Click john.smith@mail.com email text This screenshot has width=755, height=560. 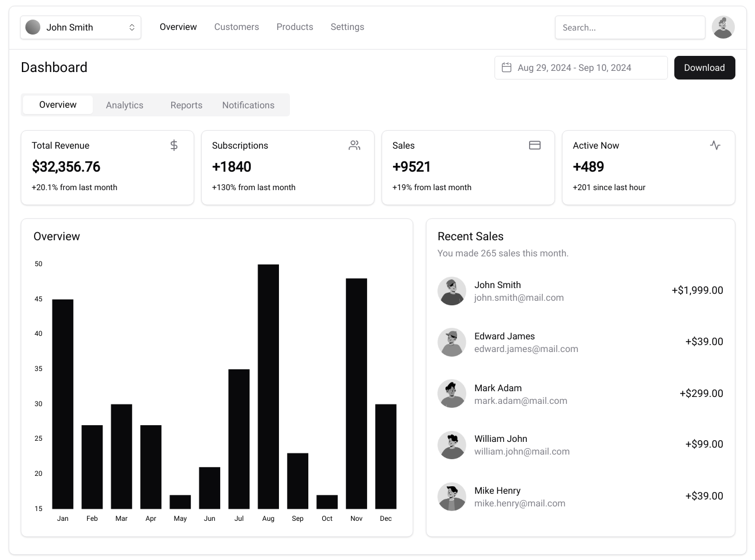(x=519, y=298)
